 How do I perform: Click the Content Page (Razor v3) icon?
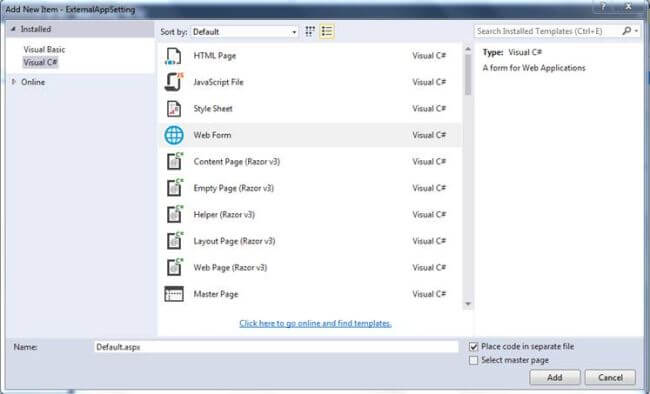point(175,161)
